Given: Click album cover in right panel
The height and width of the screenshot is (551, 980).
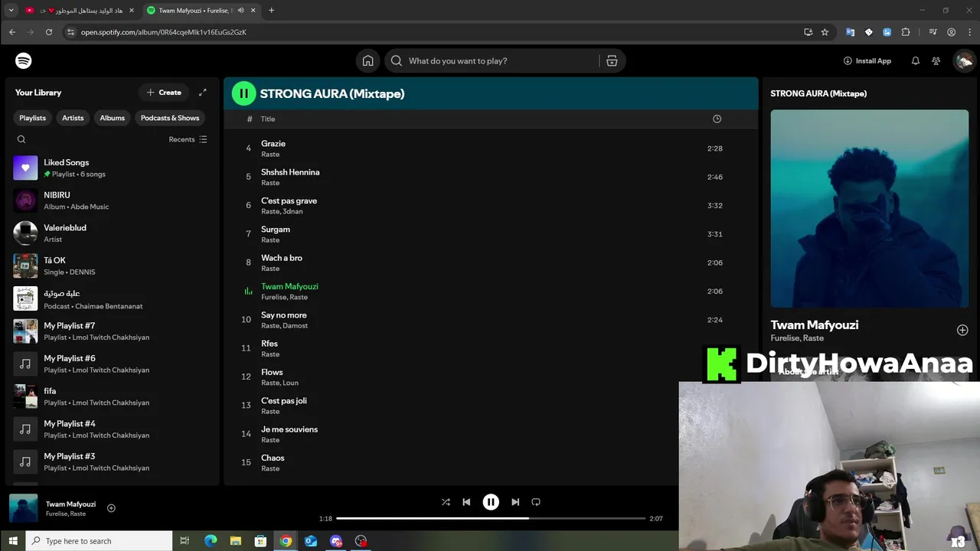Looking at the screenshot, I should click(869, 208).
